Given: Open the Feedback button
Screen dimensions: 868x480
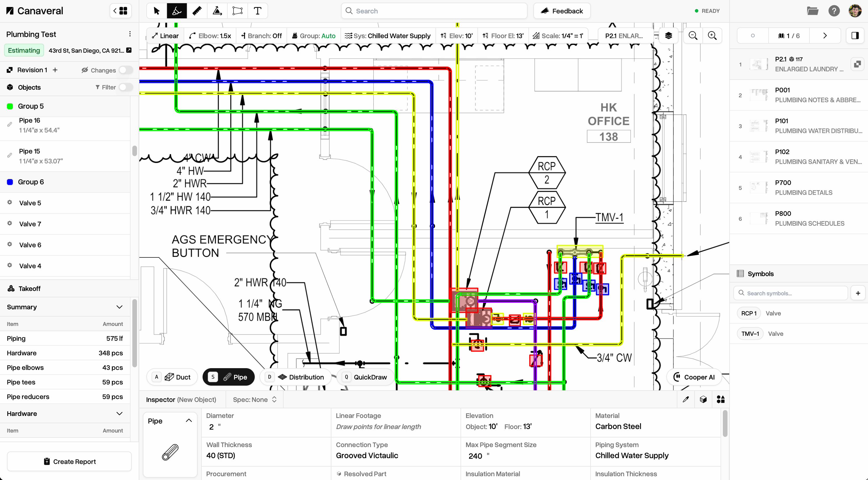Looking at the screenshot, I should pyautogui.click(x=562, y=11).
